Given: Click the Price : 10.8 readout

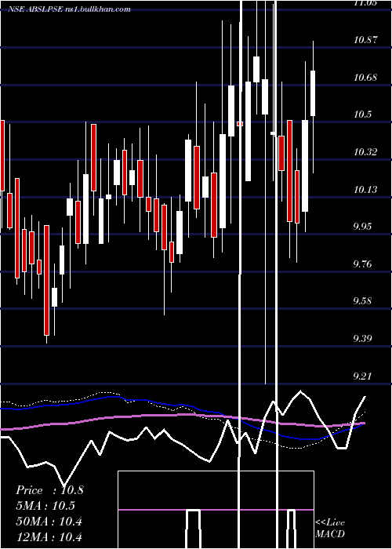Looking at the screenshot, I should click(x=49, y=490).
